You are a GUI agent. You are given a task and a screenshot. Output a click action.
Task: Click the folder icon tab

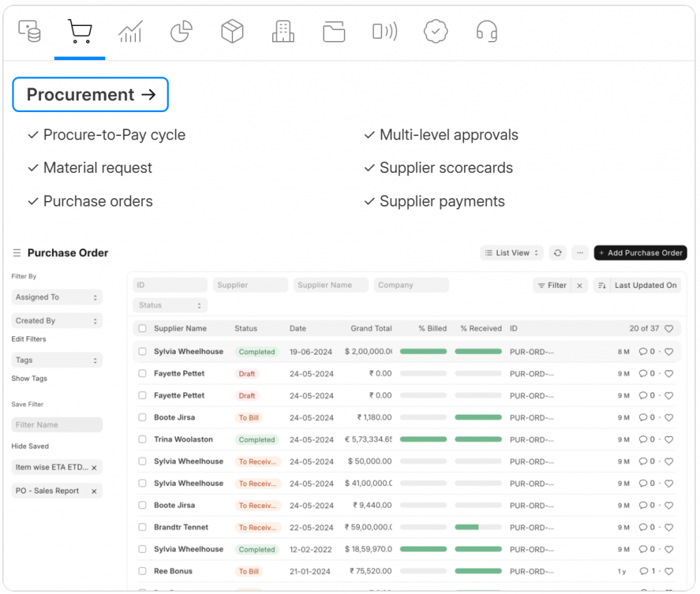[334, 31]
